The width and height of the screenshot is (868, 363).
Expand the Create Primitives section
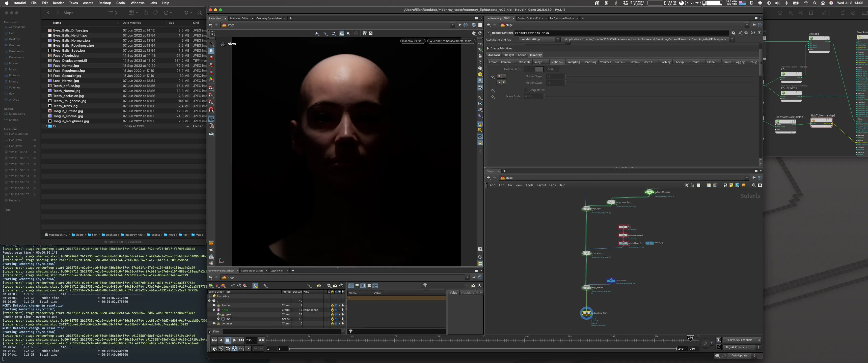click(488, 48)
